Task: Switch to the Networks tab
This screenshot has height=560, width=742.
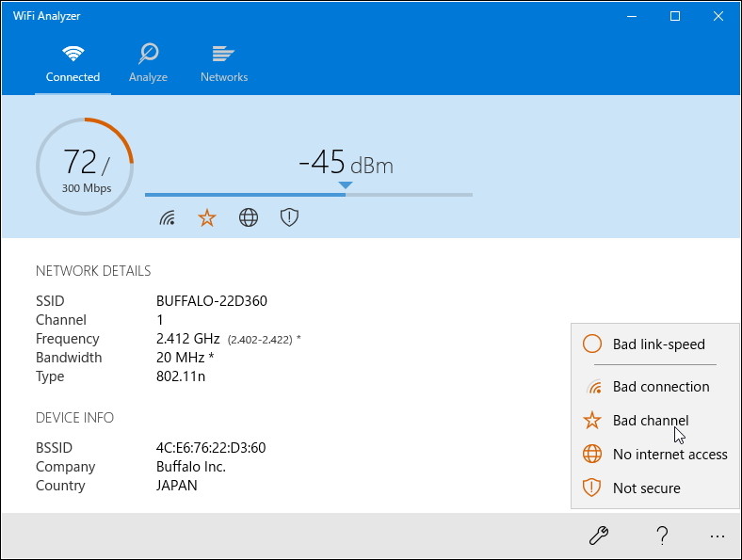Action: (224, 63)
